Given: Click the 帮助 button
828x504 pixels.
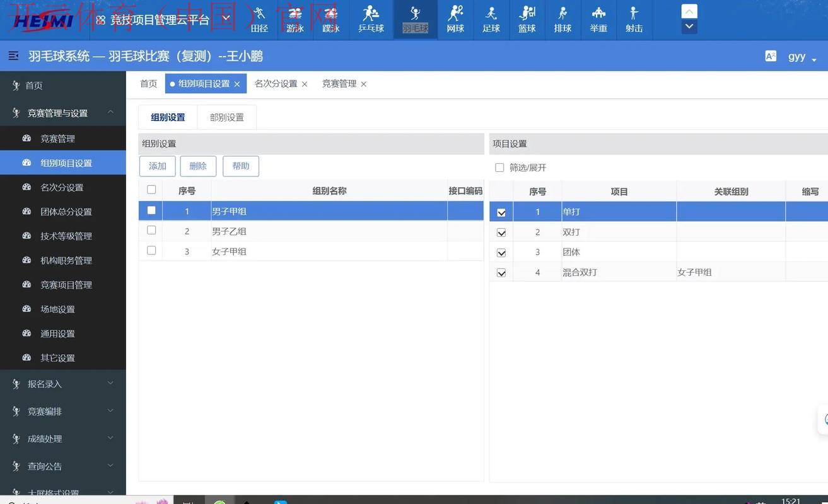Looking at the screenshot, I should coord(240,164).
